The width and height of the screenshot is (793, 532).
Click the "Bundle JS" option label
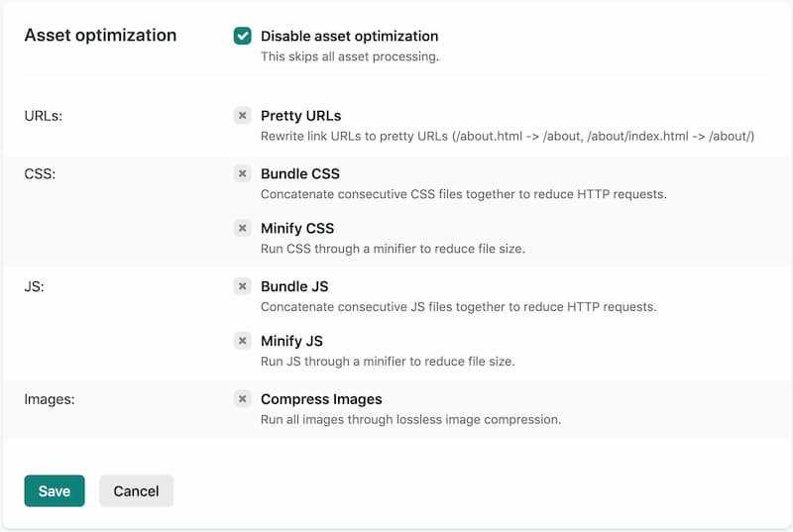point(294,286)
